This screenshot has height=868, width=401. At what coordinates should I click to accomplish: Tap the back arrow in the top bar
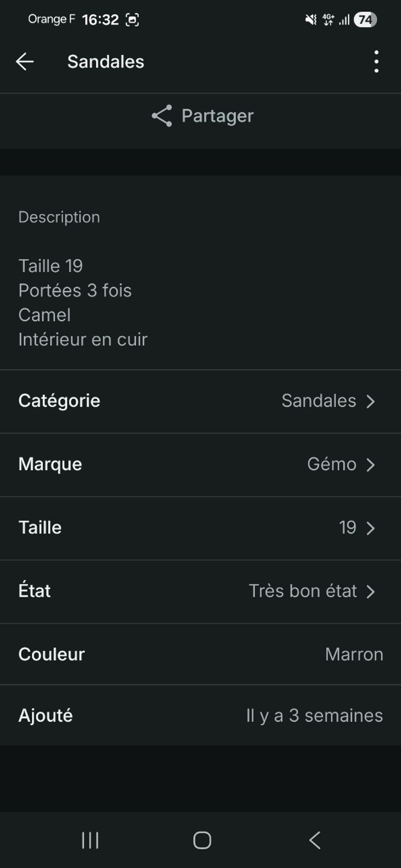(25, 61)
